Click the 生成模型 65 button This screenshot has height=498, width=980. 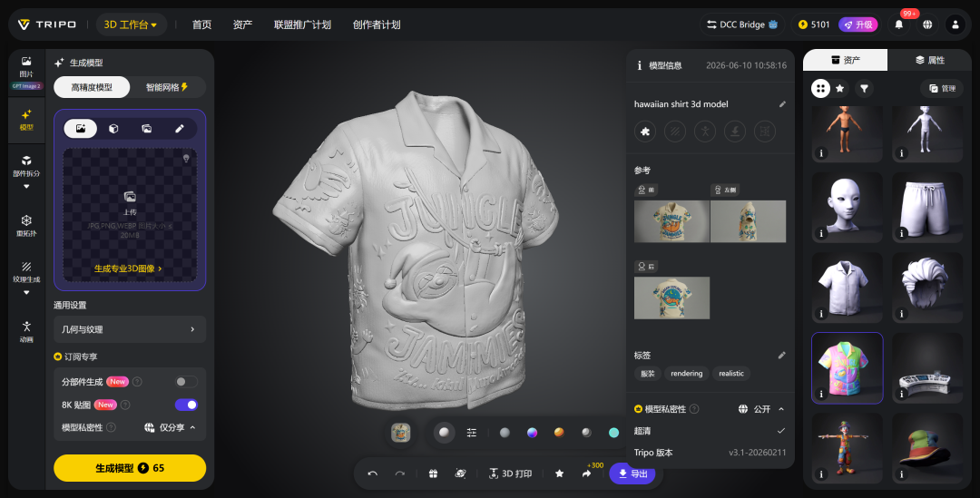coord(130,468)
